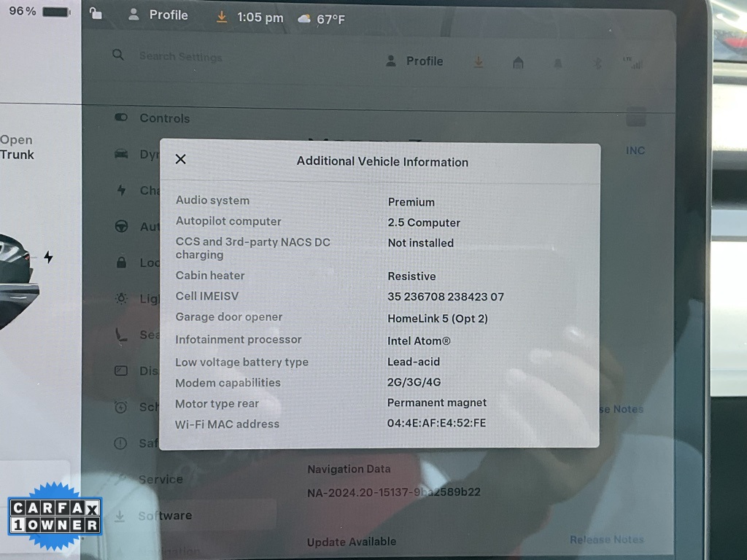Image resolution: width=747 pixels, height=560 pixels.
Task: Open Profile dropdown in settings header
Action: click(414, 61)
